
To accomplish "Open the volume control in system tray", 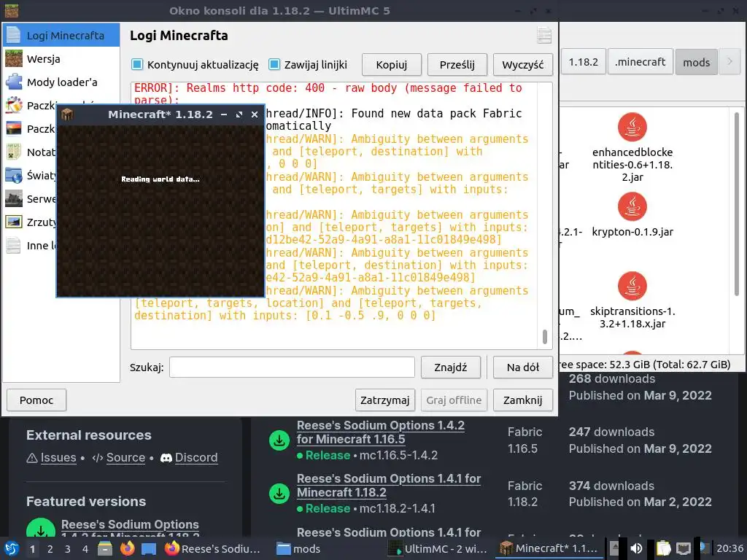I will [x=636, y=548].
